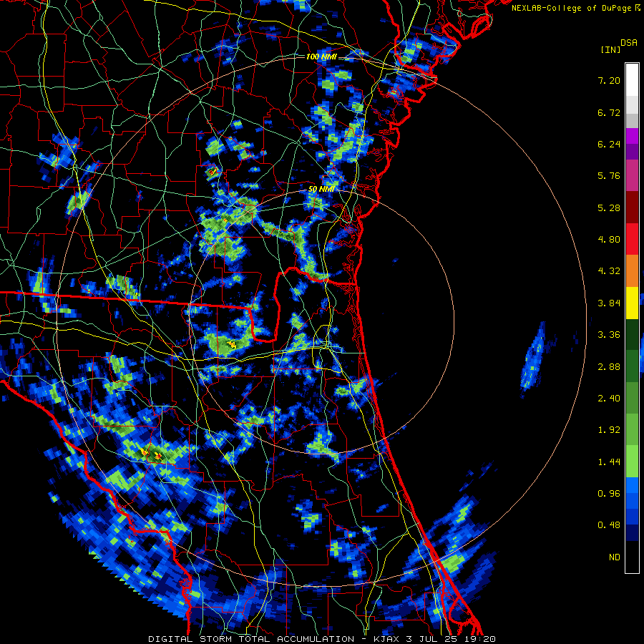Click the 6.24 legend value

pos(609,144)
